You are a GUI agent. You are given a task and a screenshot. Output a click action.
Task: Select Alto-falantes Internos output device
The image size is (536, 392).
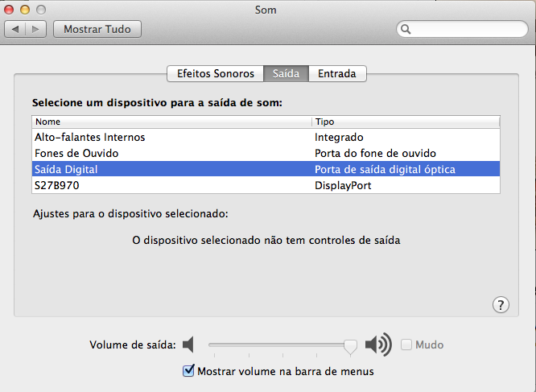89,138
